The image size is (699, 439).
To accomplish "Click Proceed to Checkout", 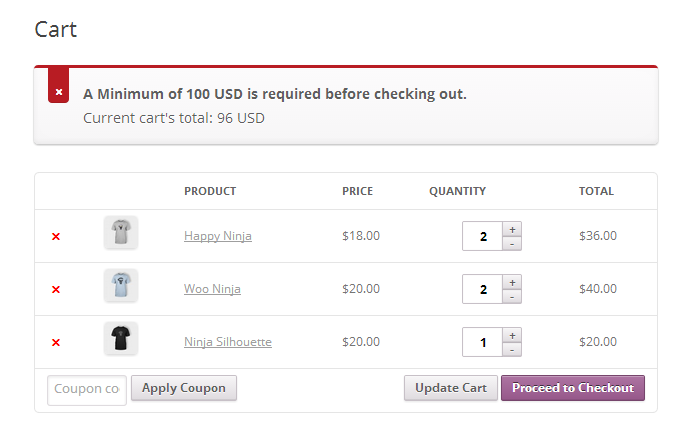I will click(573, 388).
